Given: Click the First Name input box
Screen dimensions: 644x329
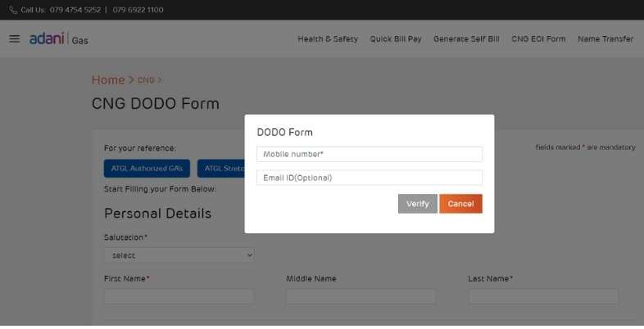Looking at the screenshot, I should [179, 296].
